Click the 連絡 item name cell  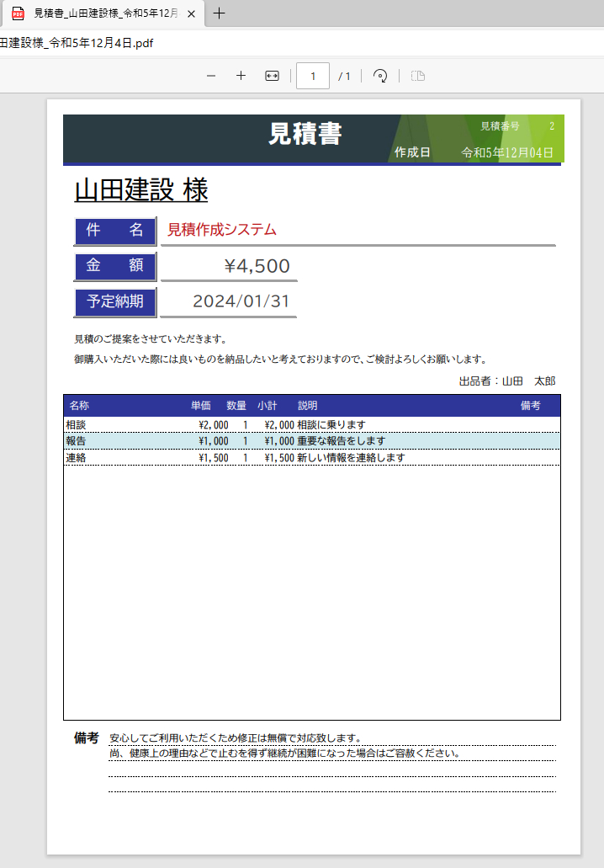(76, 458)
